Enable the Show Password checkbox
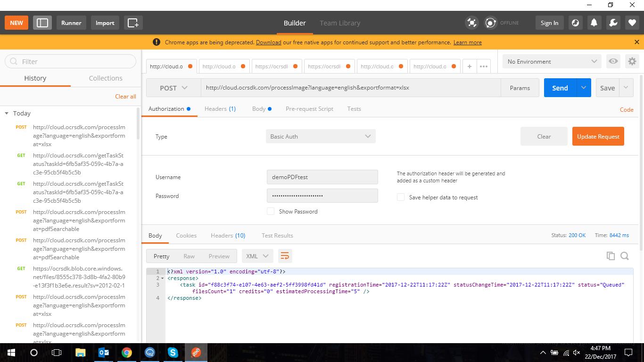The width and height of the screenshot is (644, 362). pyautogui.click(x=271, y=211)
